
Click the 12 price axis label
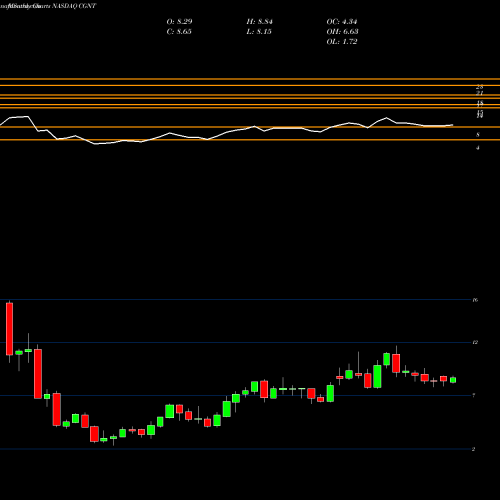[x=475, y=343]
